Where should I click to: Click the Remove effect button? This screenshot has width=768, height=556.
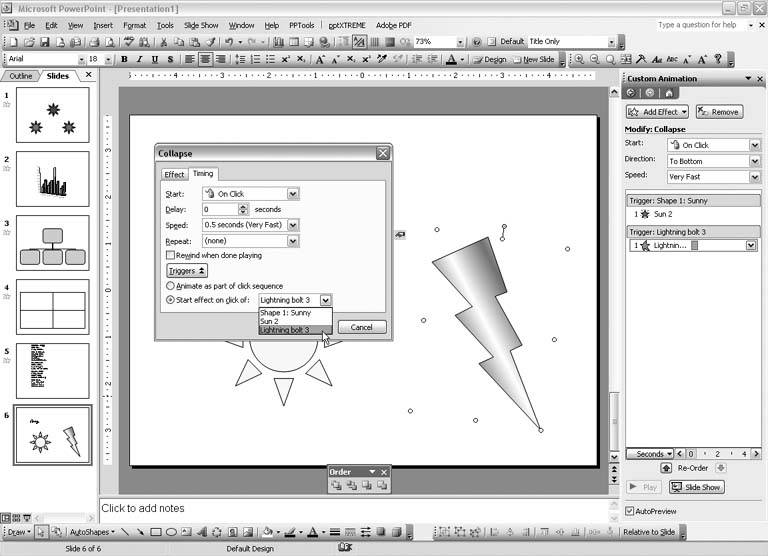[x=720, y=112]
